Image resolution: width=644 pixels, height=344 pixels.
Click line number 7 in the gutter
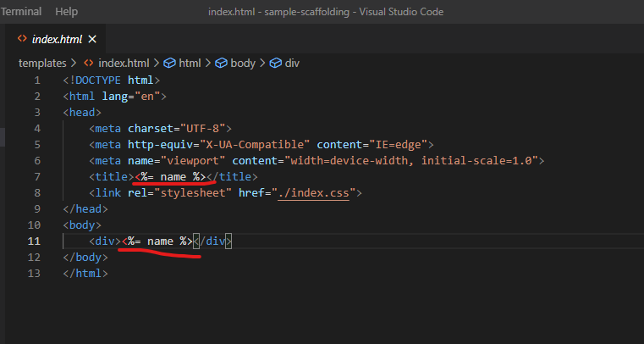click(37, 177)
